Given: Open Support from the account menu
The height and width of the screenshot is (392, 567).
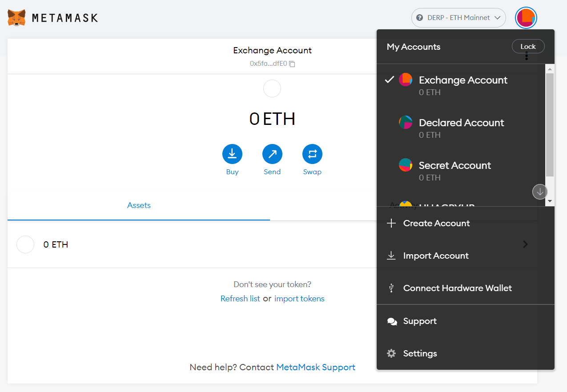Looking at the screenshot, I should 466,321.
